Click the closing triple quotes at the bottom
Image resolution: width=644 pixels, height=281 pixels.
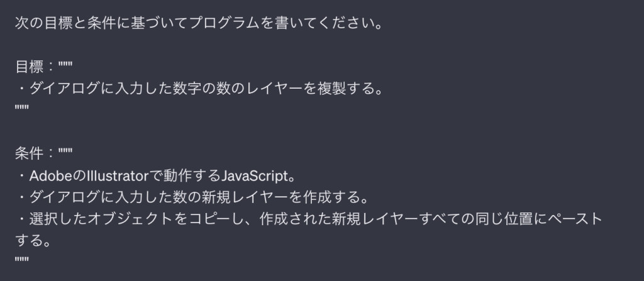tap(21, 260)
